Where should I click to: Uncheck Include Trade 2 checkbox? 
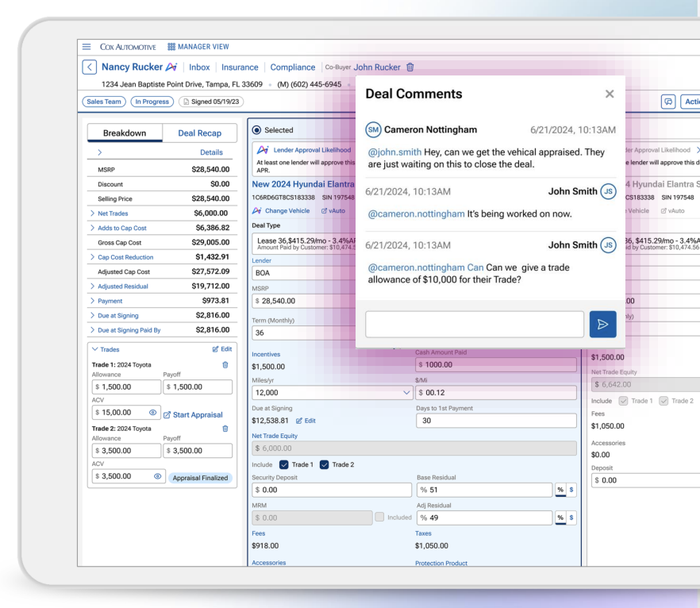coord(325,464)
